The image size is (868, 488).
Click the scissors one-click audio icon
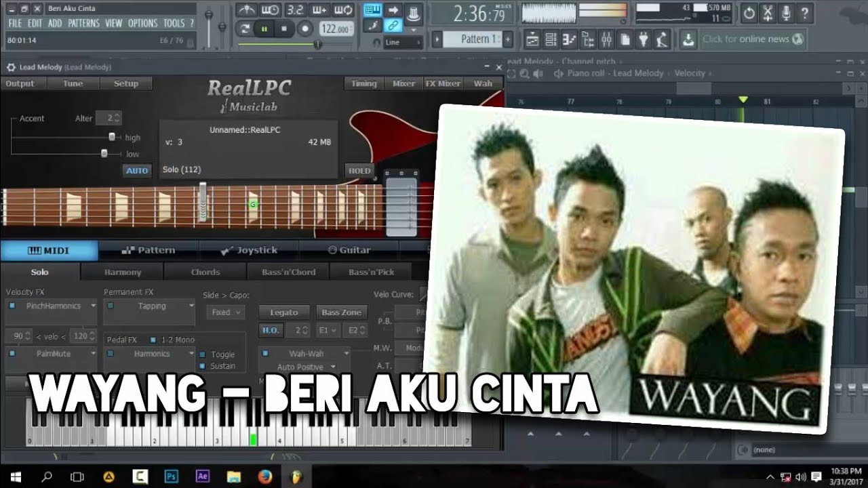[767, 12]
